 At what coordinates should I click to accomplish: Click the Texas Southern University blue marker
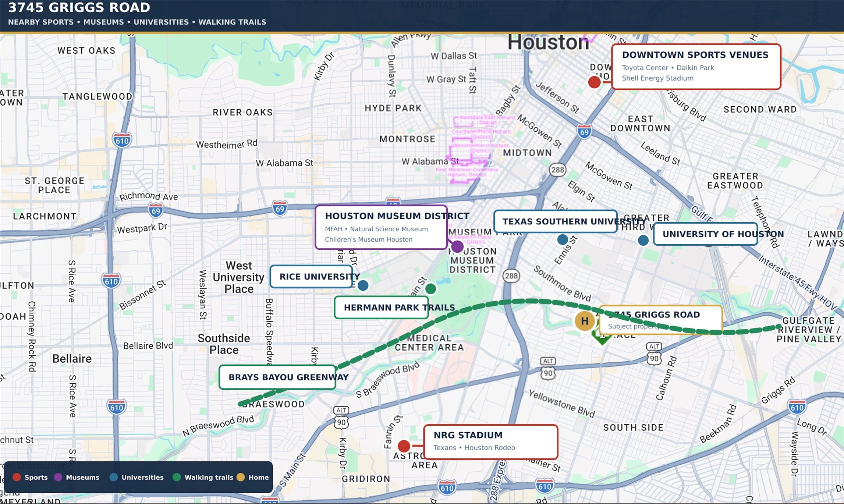562,239
